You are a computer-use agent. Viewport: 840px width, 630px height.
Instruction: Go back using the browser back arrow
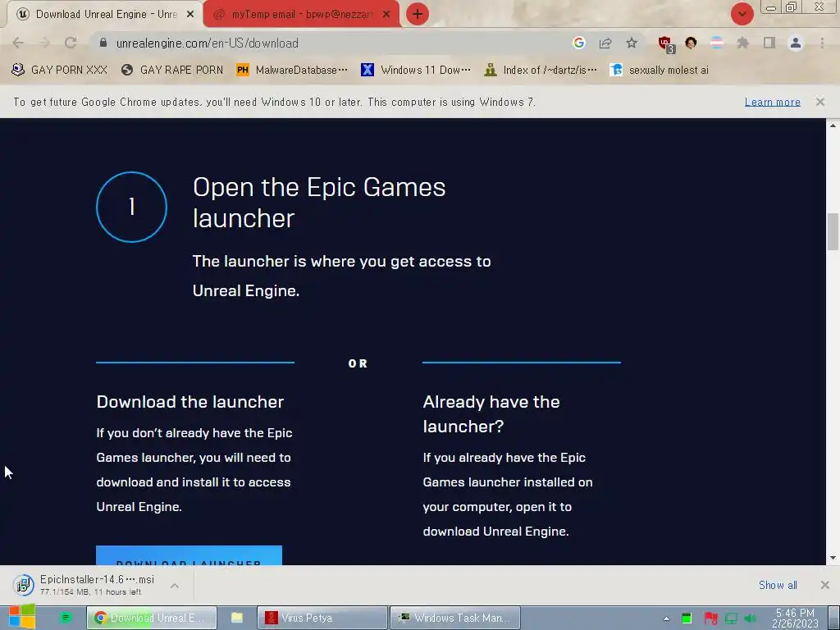18,43
